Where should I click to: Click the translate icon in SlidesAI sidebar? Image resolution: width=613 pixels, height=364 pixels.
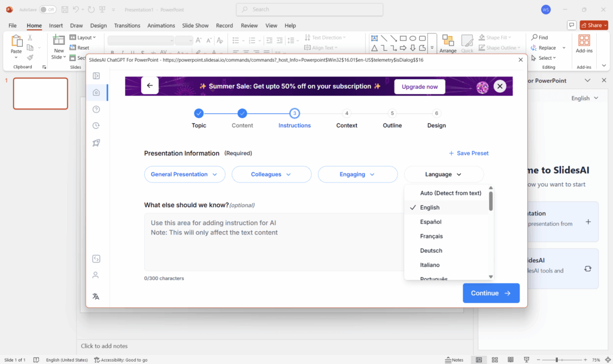pos(96,296)
